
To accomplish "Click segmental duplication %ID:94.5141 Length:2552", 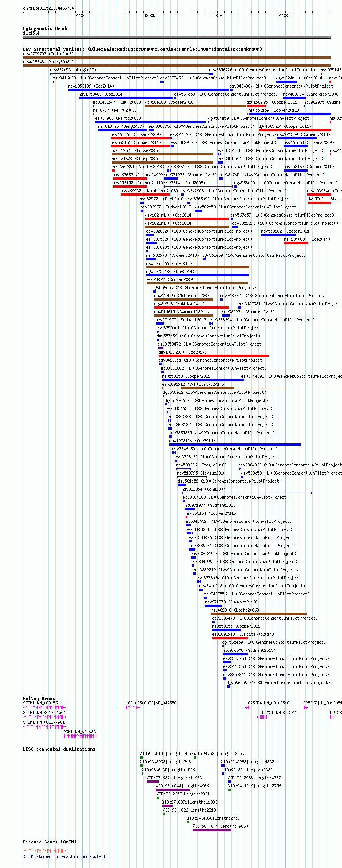I will tap(141, 757).
